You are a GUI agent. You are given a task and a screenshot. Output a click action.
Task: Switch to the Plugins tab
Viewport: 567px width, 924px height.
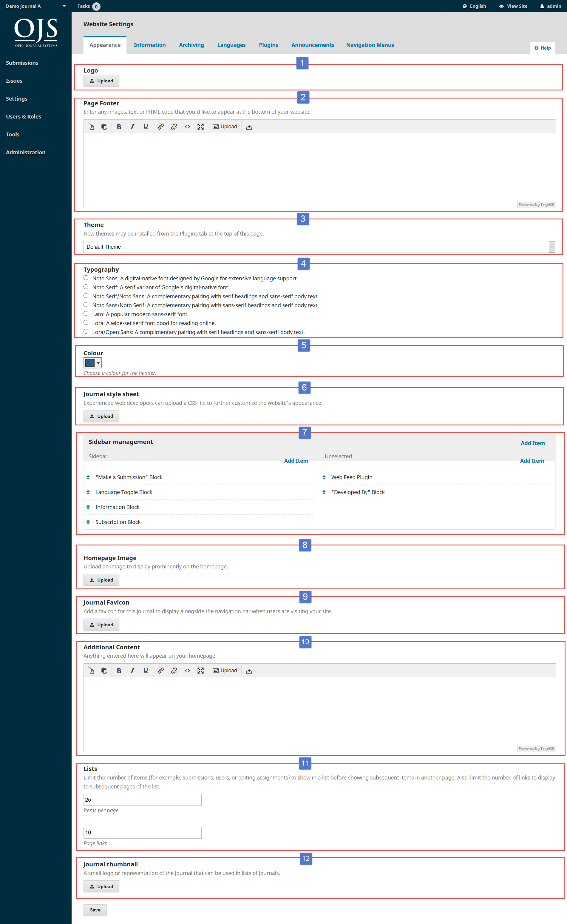click(268, 45)
